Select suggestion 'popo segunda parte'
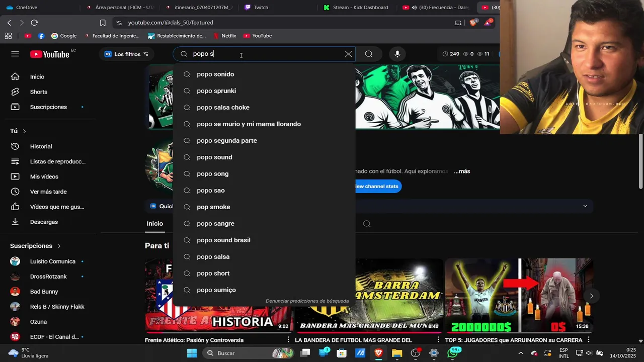This screenshot has height=362, width=644. pyautogui.click(x=264, y=141)
